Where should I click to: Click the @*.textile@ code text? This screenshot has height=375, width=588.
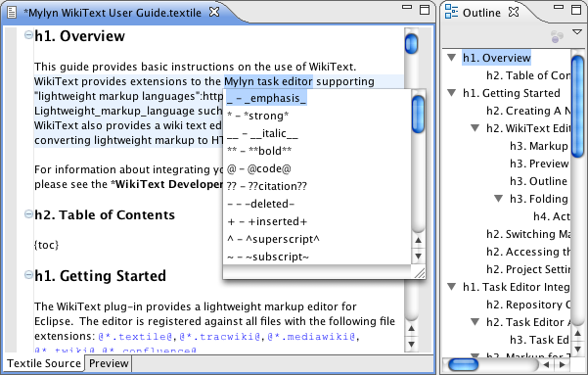[135, 337]
